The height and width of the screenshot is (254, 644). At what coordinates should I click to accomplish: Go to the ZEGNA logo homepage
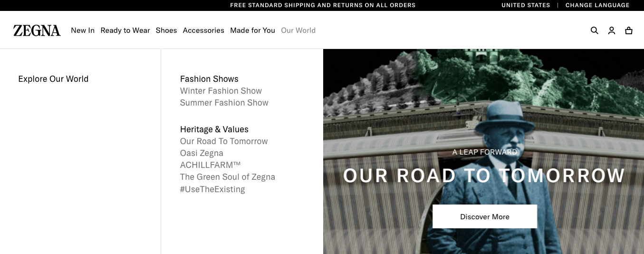[37, 30]
